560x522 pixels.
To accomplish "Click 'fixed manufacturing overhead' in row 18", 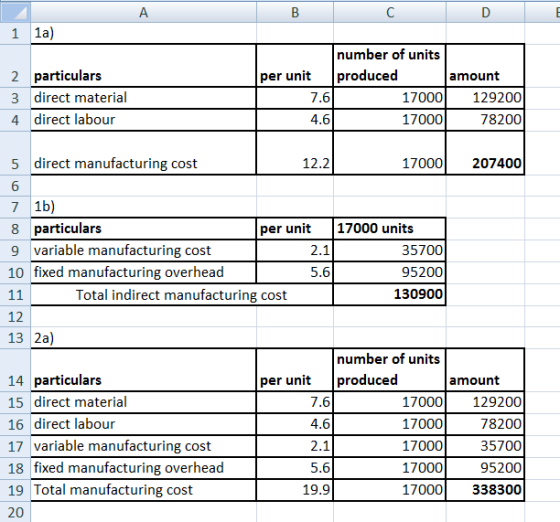I will 144,468.
